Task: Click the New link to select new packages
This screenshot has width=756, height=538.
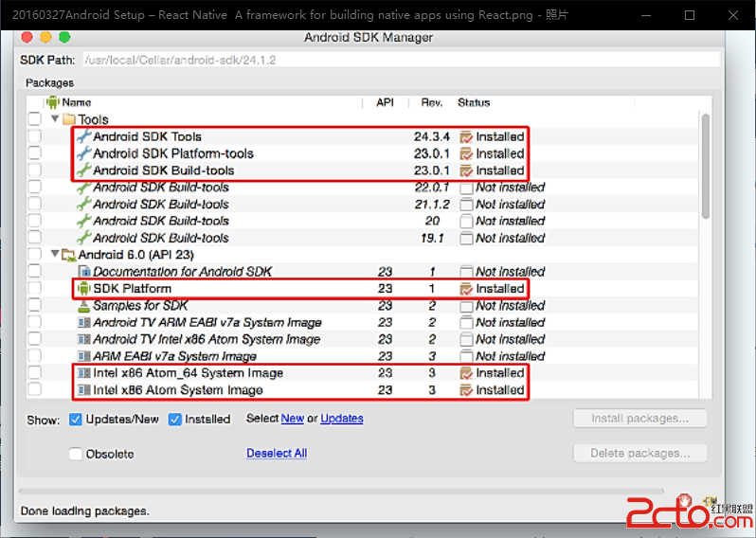Action: point(292,419)
